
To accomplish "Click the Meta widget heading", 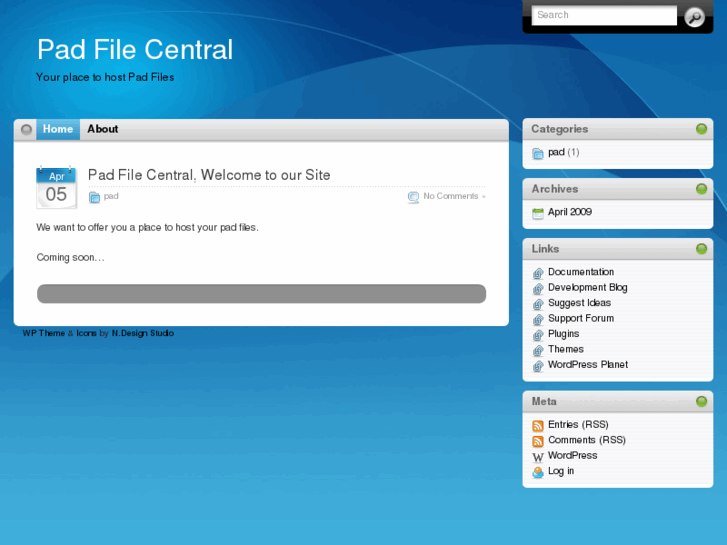I will pos(544,401).
